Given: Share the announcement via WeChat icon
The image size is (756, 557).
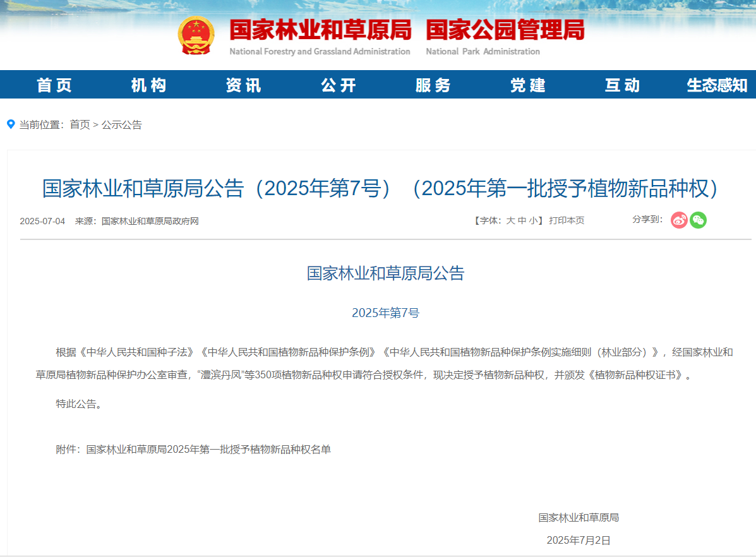Looking at the screenshot, I should coord(698,220).
